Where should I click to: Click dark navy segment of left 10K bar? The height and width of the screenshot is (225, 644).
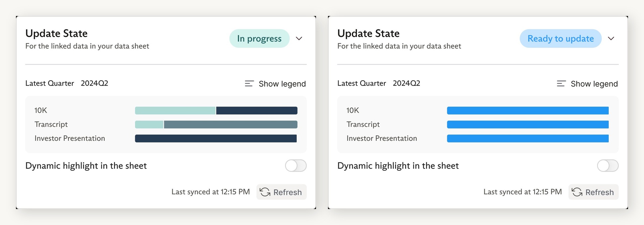click(x=257, y=111)
